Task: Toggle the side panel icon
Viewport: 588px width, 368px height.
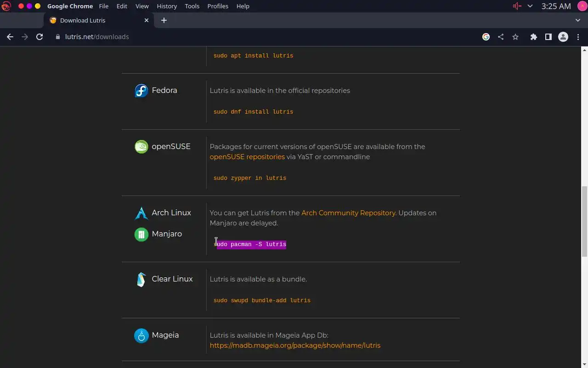Action: point(548,37)
